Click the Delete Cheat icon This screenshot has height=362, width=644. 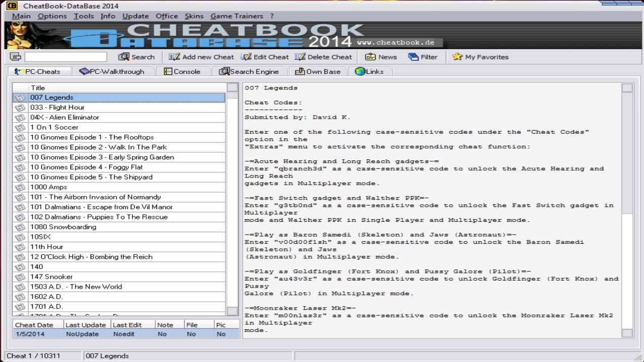(x=300, y=57)
